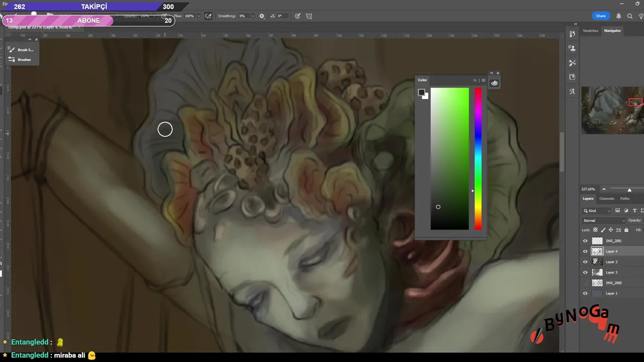
Task: Expand the floating palette icon panel arrows
Action: point(492,73)
